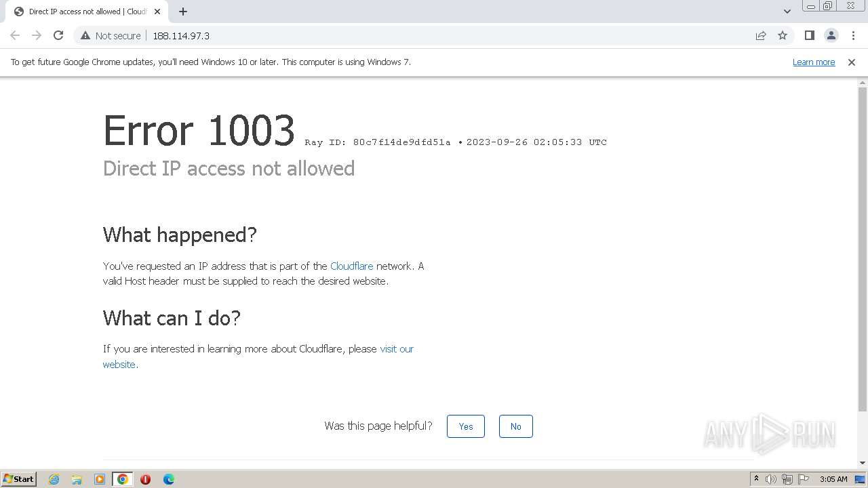The height and width of the screenshot is (488, 868).
Task: Open Learn more about Chrome updates
Action: [814, 62]
